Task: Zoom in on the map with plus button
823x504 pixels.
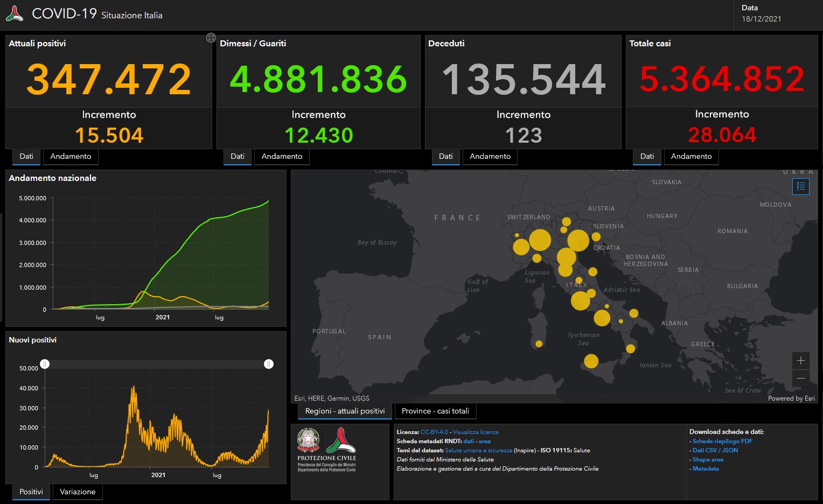Action: [x=800, y=360]
